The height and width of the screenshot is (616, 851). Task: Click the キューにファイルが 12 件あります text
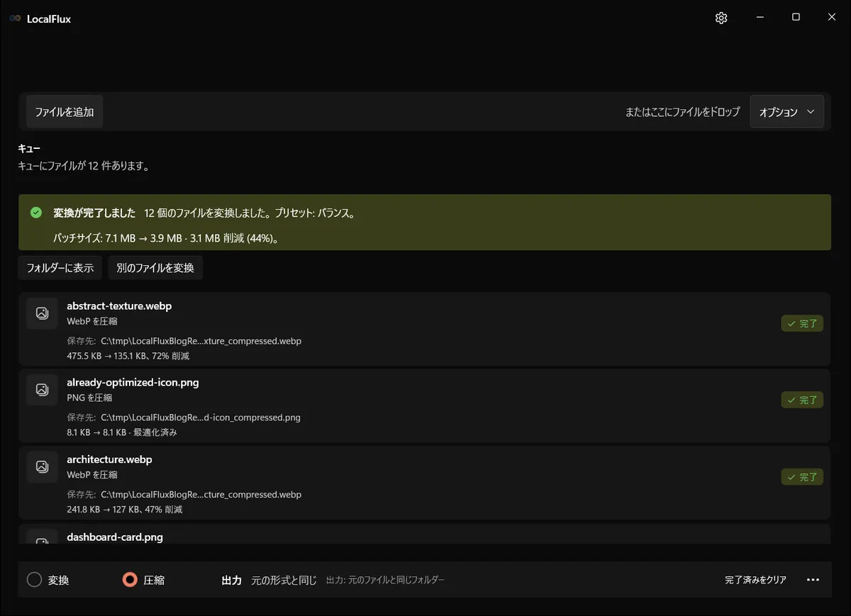click(84, 166)
